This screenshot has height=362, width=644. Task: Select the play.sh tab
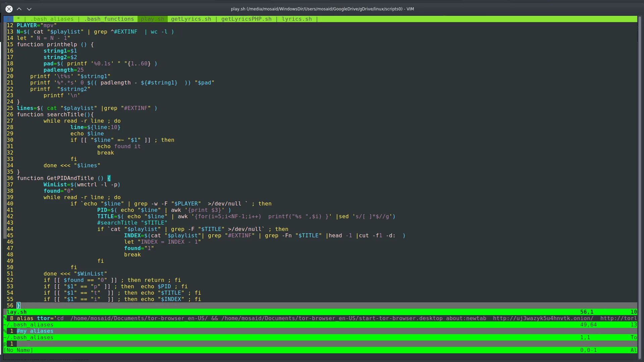click(152, 19)
